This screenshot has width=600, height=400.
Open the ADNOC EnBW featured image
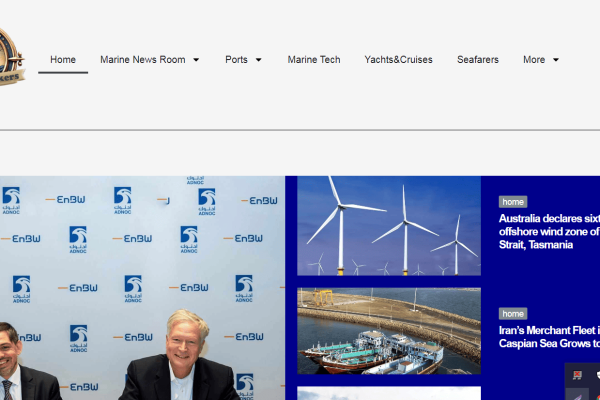142,288
